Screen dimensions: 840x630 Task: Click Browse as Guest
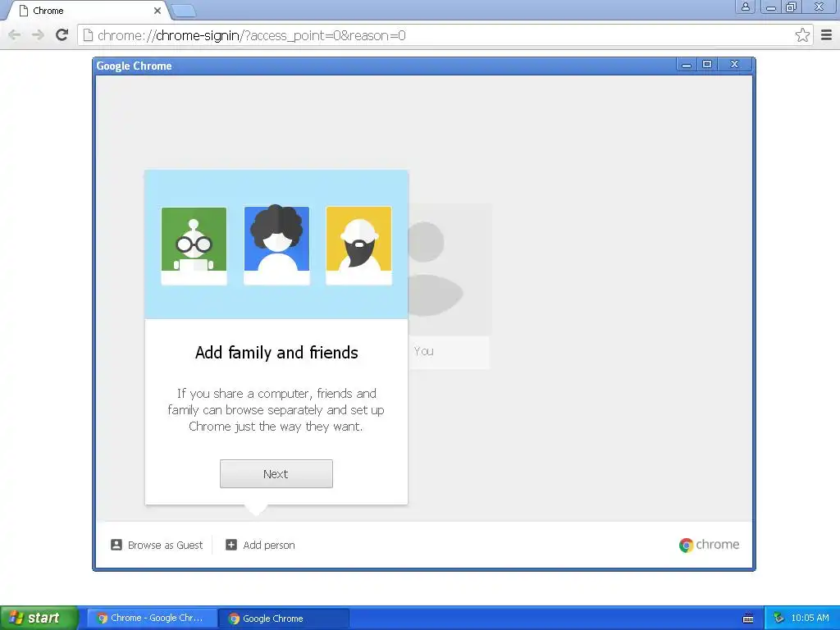tap(157, 545)
